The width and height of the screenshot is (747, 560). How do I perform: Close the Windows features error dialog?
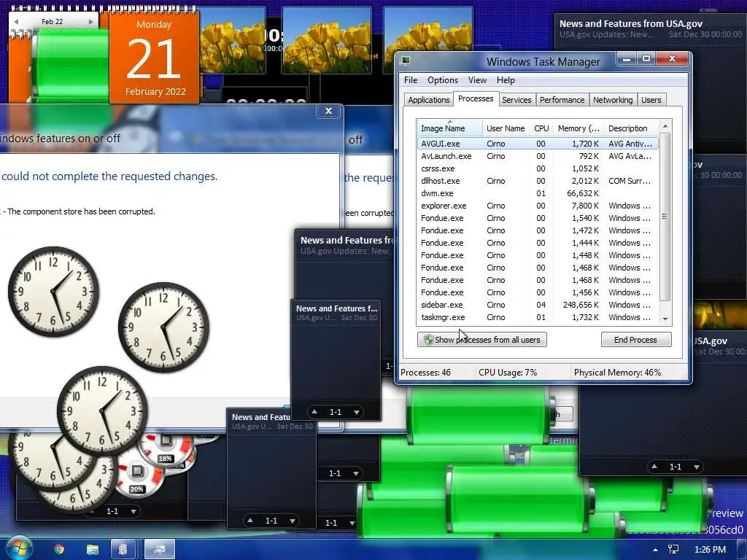pos(328,111)
